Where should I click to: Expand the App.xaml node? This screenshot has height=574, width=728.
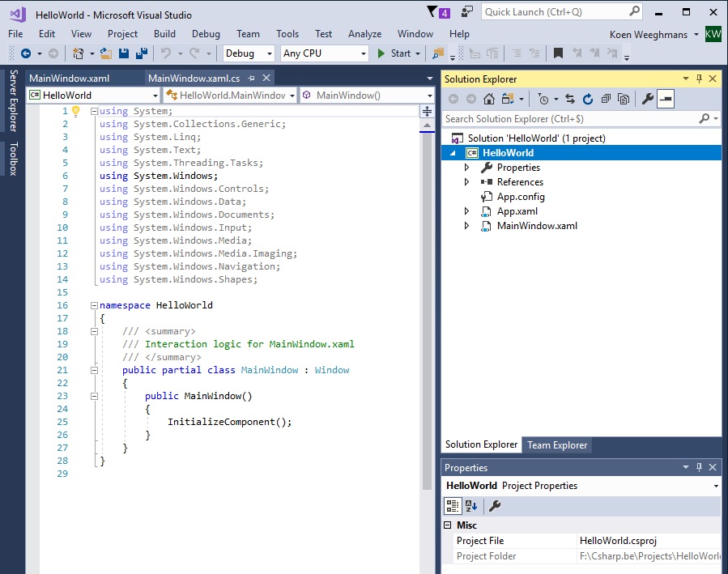[x=467, y=211]
